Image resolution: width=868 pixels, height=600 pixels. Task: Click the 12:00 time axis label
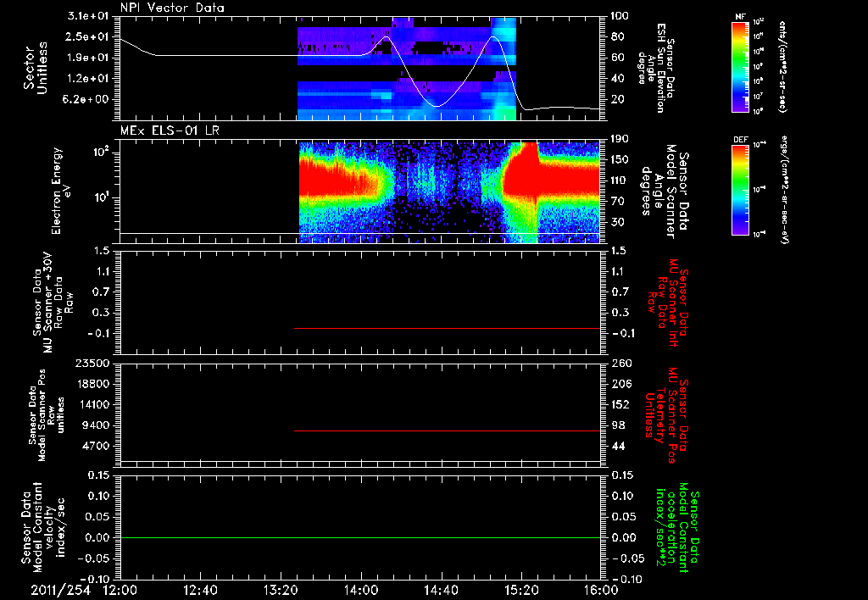pyautogui.click(x=120, y=591)
